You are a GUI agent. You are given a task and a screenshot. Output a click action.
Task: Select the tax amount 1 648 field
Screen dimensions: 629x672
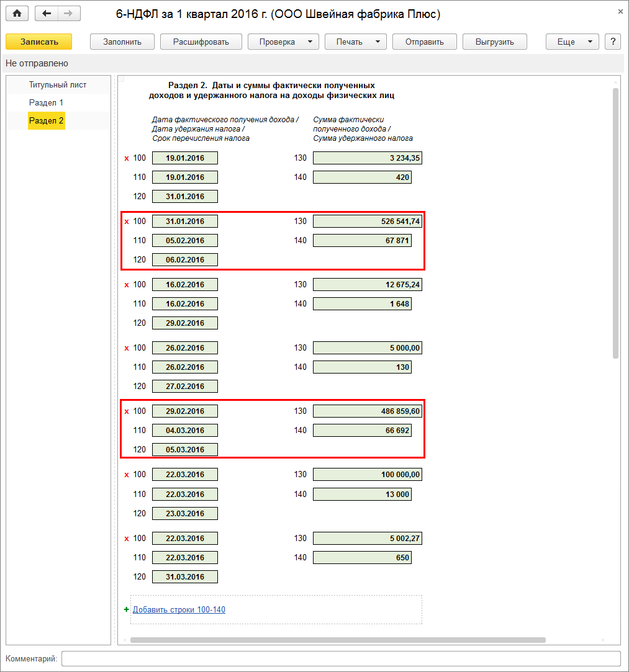362,304
